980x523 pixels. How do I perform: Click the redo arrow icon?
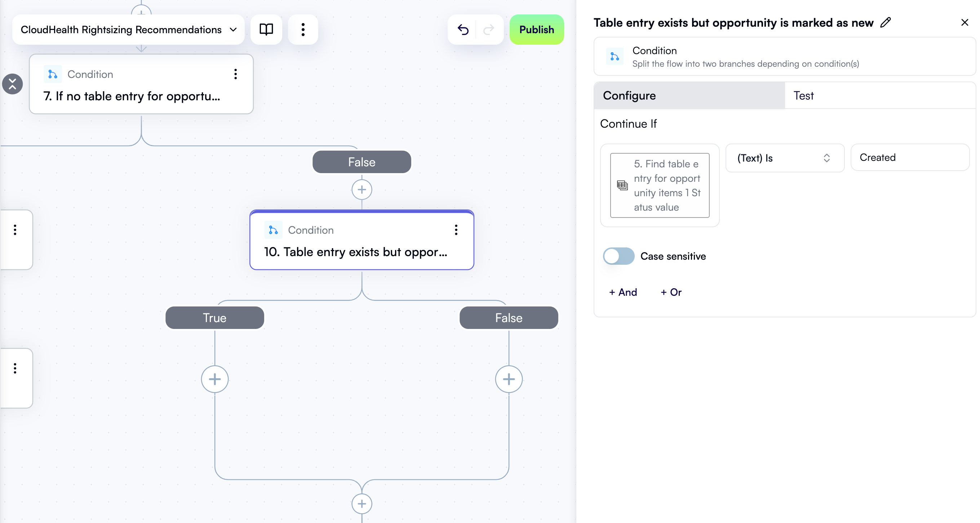(x=488, y=29)
